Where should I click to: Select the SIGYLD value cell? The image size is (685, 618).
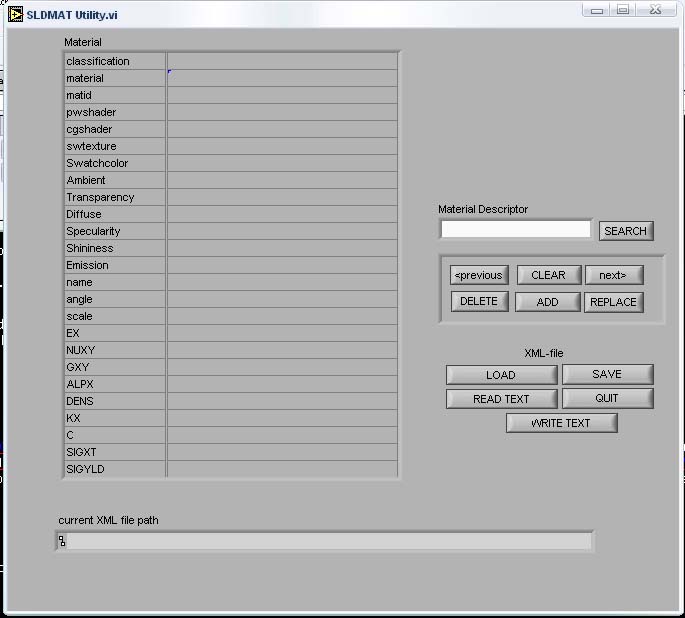click(x=282, y=469)
